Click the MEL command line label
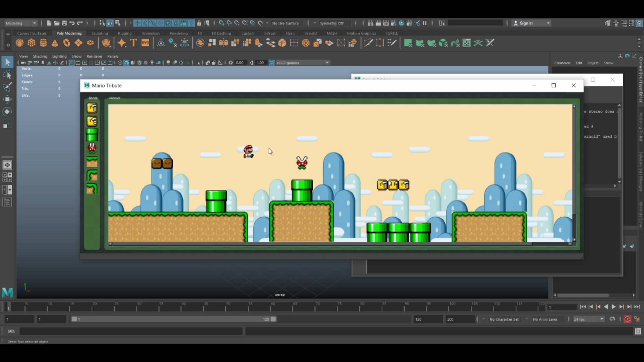The height and width of the screenshot is (362, 644). 11,331
